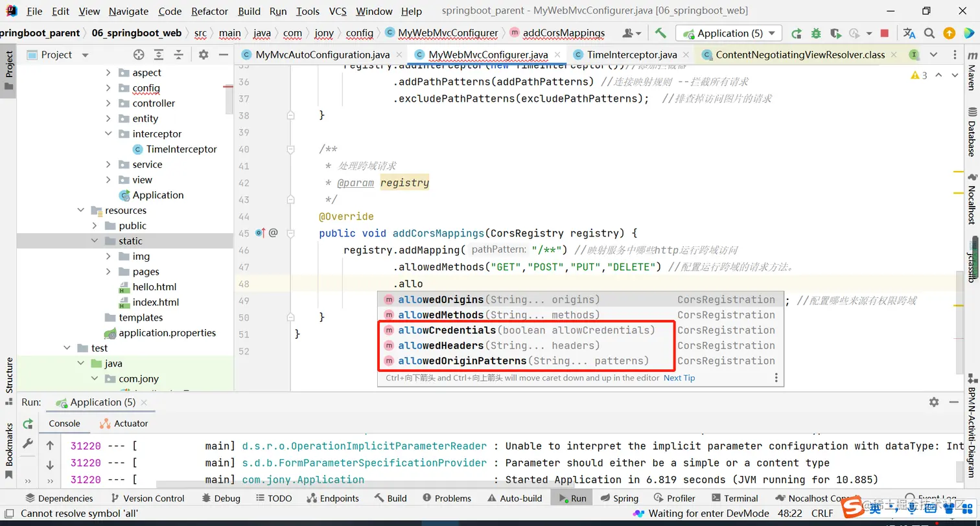Click Expand All icon in Project panel
This screenshot has height=526, width=980.
point(159,55)
